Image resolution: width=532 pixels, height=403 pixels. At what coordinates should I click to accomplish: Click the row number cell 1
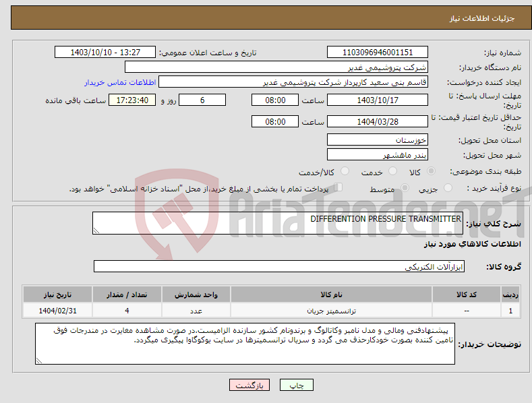(510, 311)
